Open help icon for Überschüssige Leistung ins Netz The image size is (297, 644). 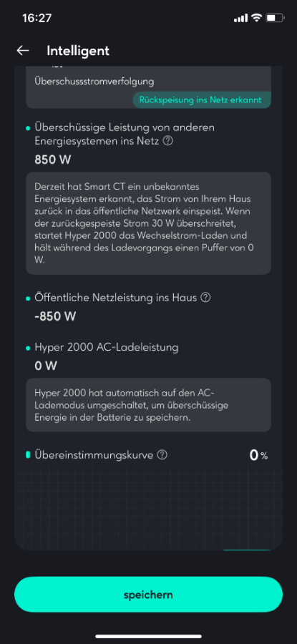pyautogui.click(x=167, y=141)
